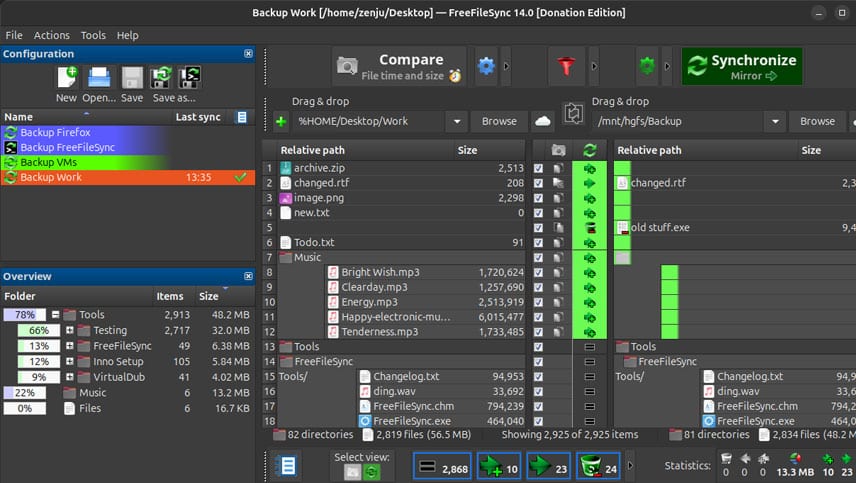Click the Save floppy disk icon

coord(132,77)
